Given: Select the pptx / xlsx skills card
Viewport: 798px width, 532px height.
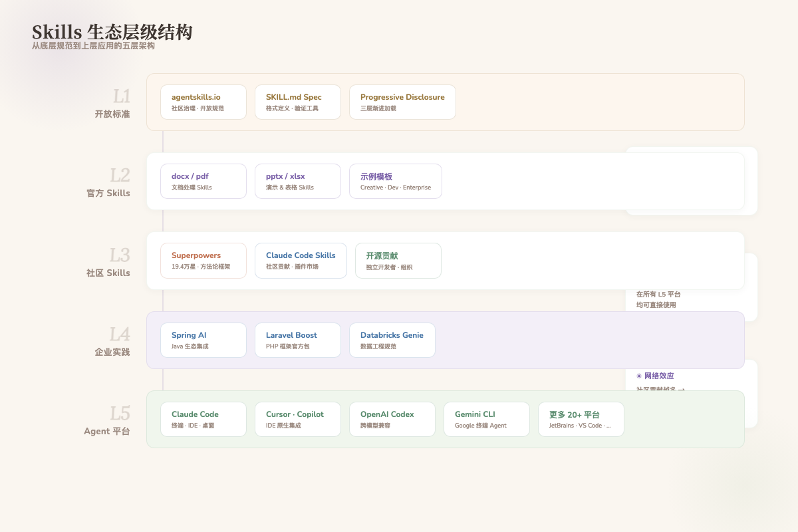Looking at the screenshot, I should click(298, 181).
